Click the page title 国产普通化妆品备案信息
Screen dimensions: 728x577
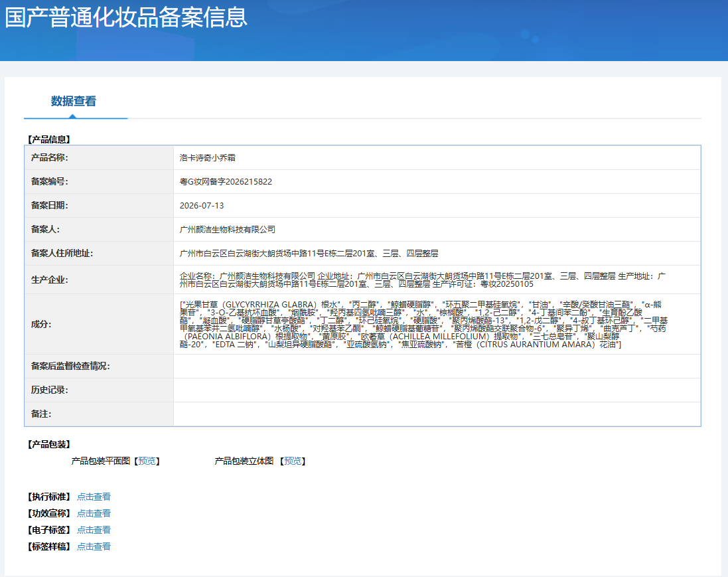point(126,17)
